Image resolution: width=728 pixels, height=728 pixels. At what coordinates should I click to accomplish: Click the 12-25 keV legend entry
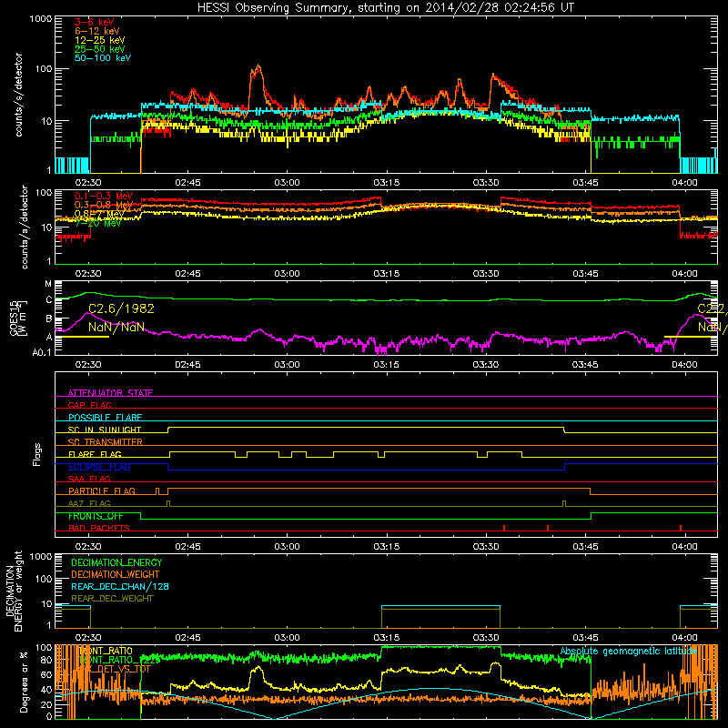(100, 40)
